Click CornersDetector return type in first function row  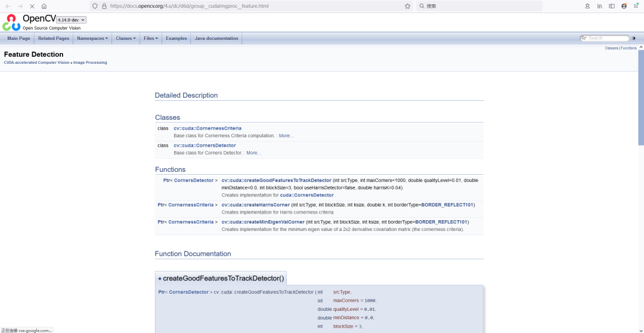coord(194,180)
